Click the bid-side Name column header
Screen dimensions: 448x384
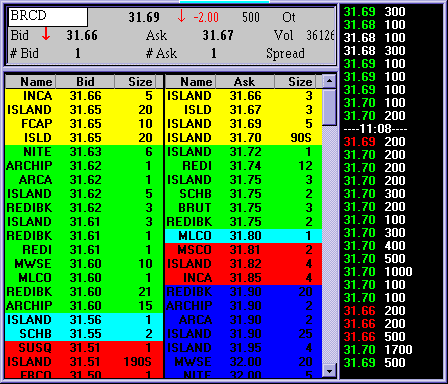tap(31, 82)
